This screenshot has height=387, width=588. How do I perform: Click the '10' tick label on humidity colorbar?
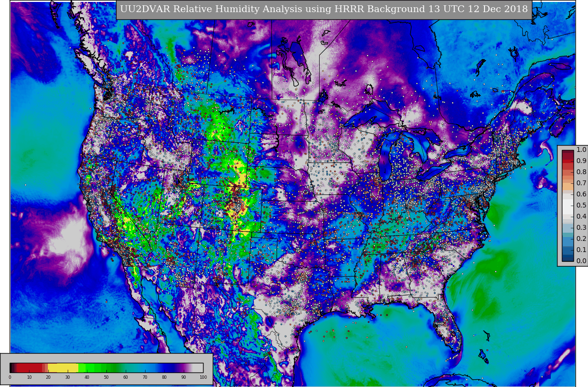click(29, 377)
